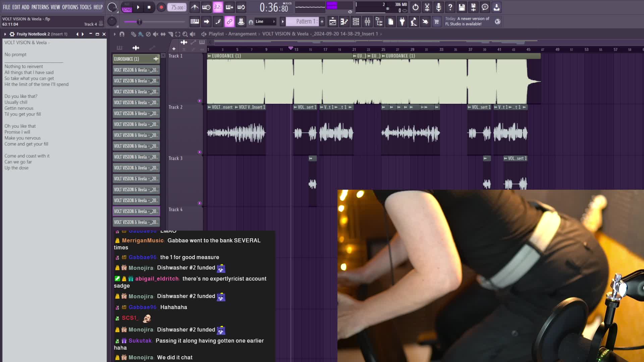
Task: Toggle the playlist snap magnet icon
Action: [x=122, y=34]
